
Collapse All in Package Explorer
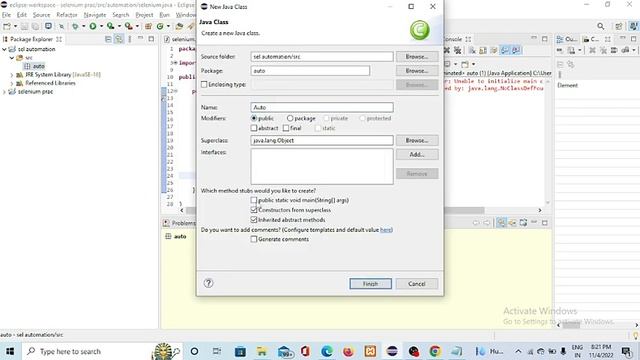pyautogui.click(x=108, y=39)
